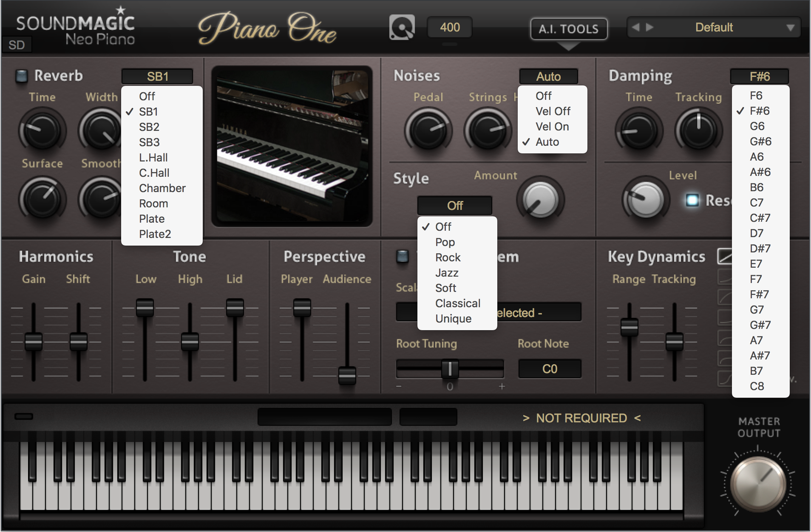This screenshot has width=811, height=532.
Task: Click the Reverb Smooth knob
Action: pyautogui.click(x=101, y=198)
